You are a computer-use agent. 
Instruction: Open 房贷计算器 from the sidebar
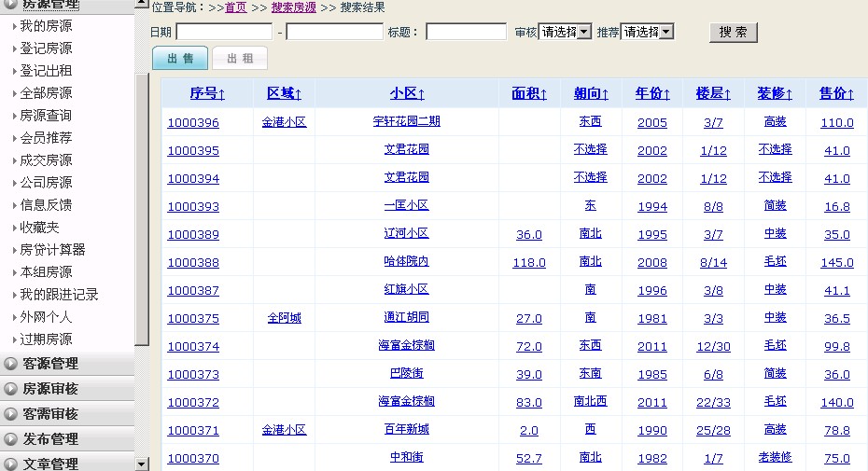pyautogui.click(x=52, y=250)
